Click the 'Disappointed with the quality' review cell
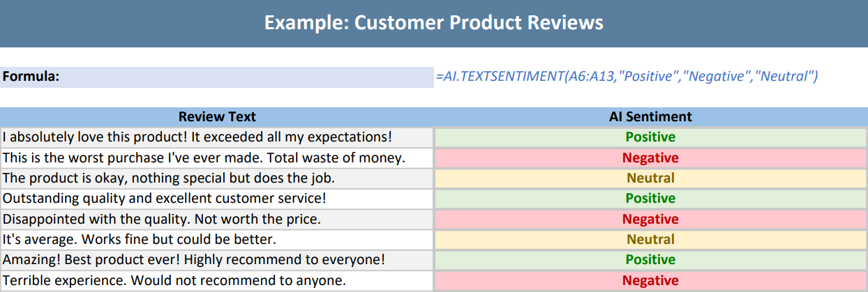The image size is (868, 292). coord(162,220)
